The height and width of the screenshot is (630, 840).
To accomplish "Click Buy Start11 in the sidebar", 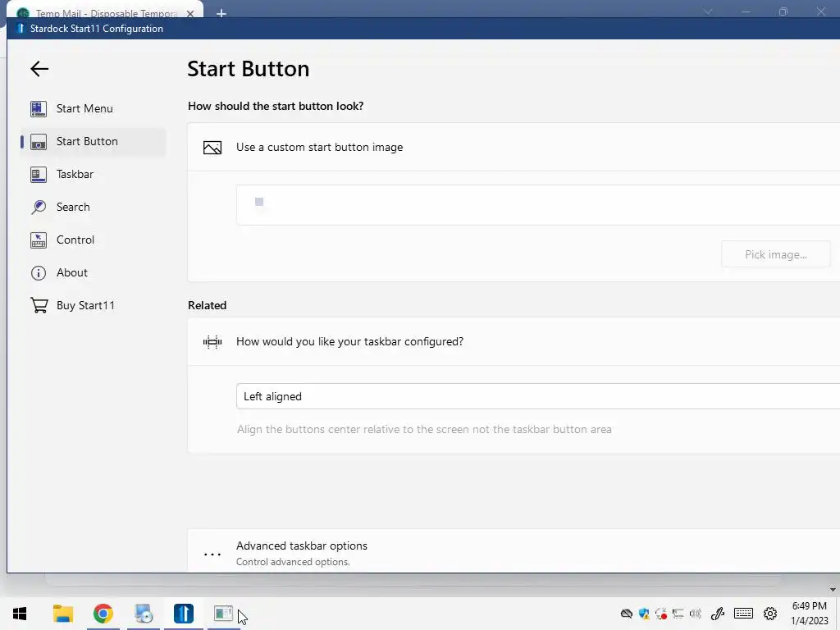I will coord(94,305).
